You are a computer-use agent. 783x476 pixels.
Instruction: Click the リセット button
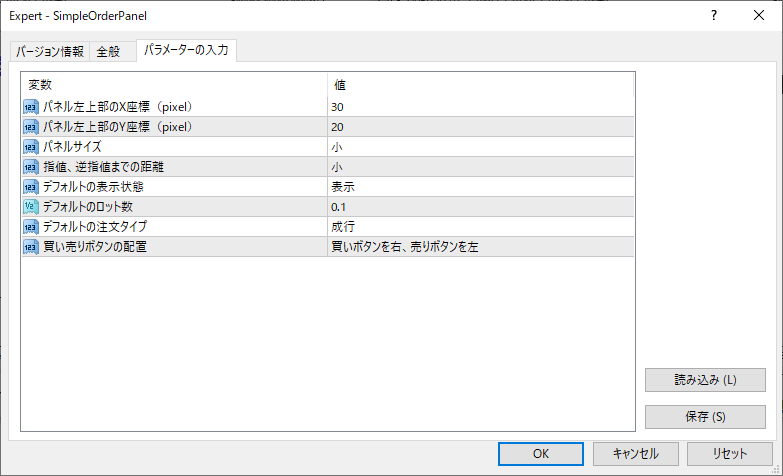tap(730, 454)
